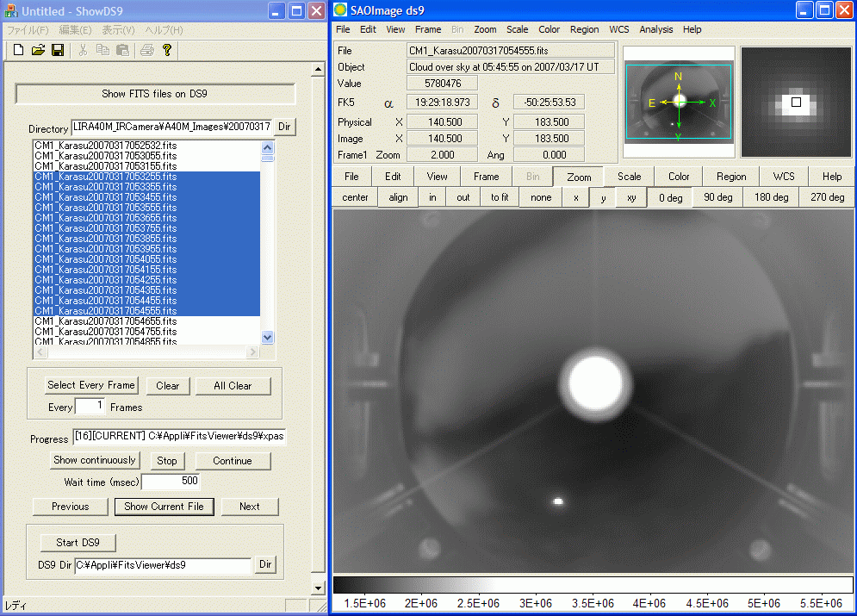Click the grayscale colorbar below the image
The height and width of the screenshot is (616, 857).
593,585
